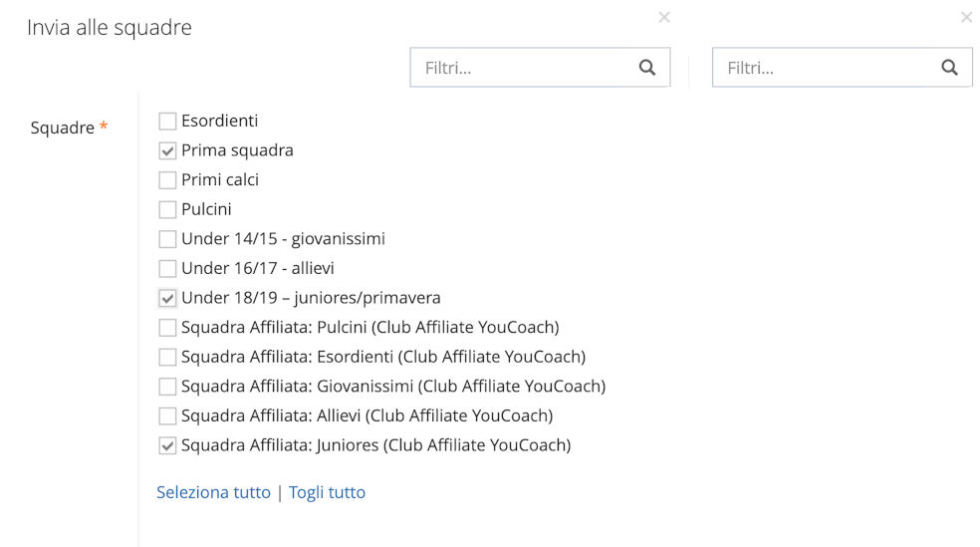Click the left filter search magnifier icon
The width and height of the screenshot is (980, 547).
coord(647,68)
